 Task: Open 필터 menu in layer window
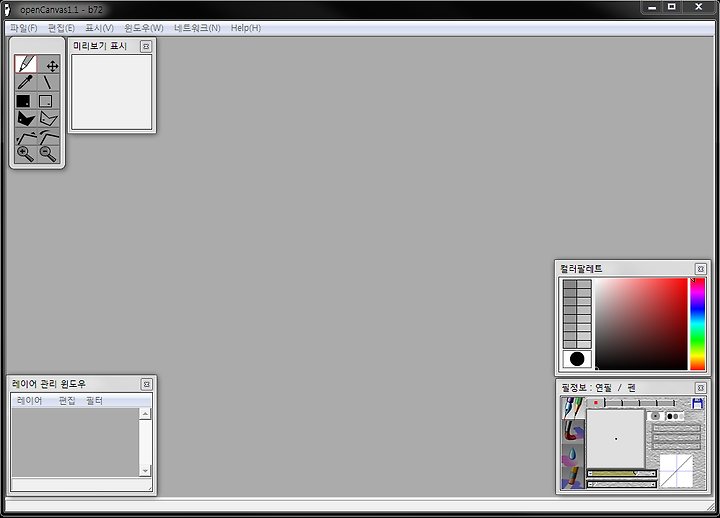pos(95,401)
